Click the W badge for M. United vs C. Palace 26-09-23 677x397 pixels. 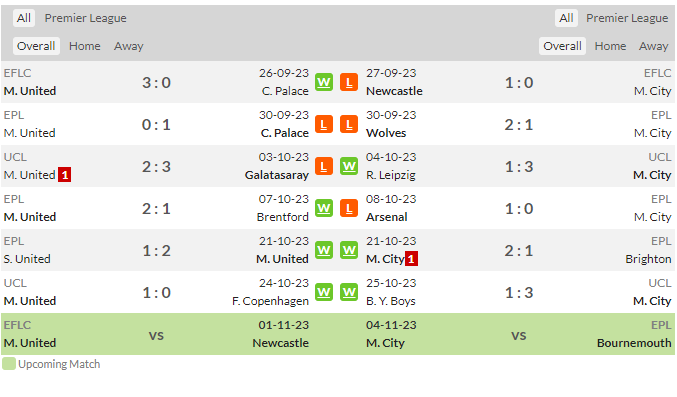[324, 82]
